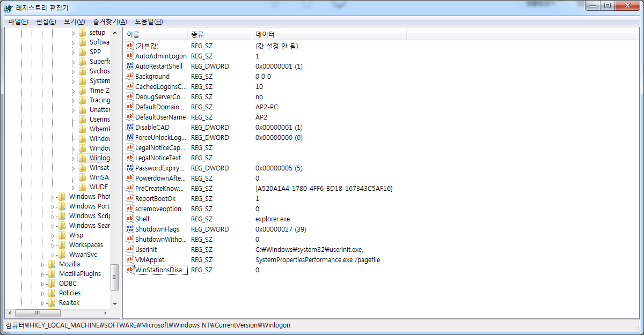Click the VMApplet value icon
Viewport: 644px width, 335px height.
click(129, 259)
